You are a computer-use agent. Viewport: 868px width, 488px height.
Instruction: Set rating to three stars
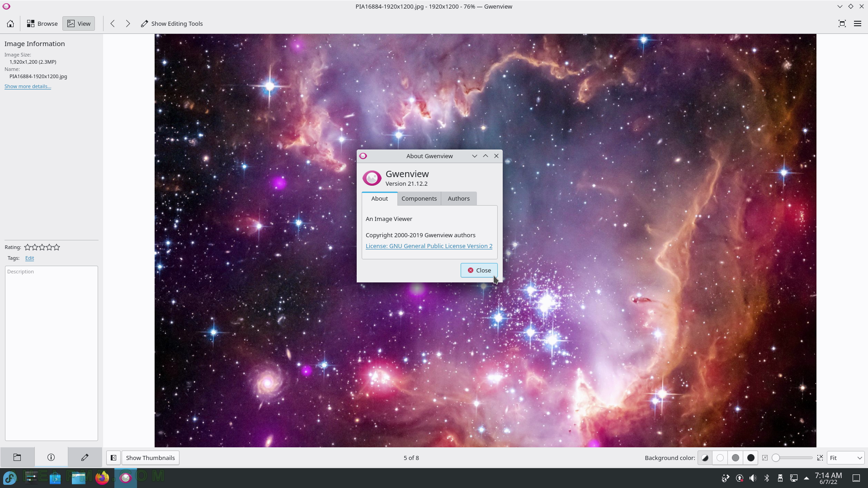[42, 247]
